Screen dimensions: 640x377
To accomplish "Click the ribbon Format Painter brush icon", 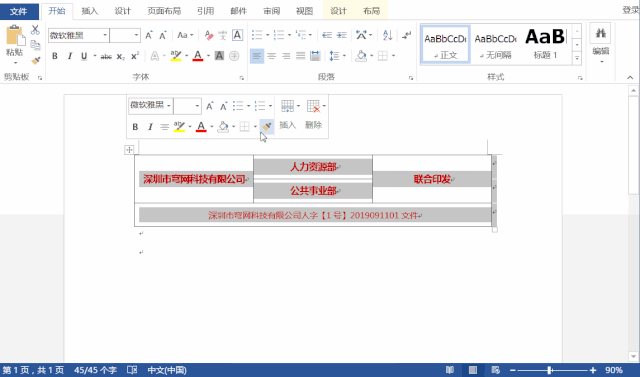I will pyautogui.click(x=36, y=60).
